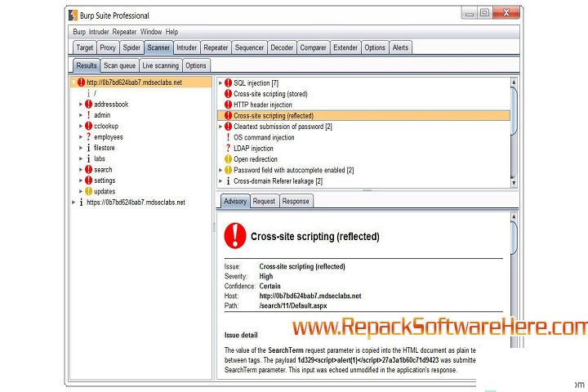The image size is (588, 392).
Task: Select the Open redirection issue
Action: (x=256, y=159)
